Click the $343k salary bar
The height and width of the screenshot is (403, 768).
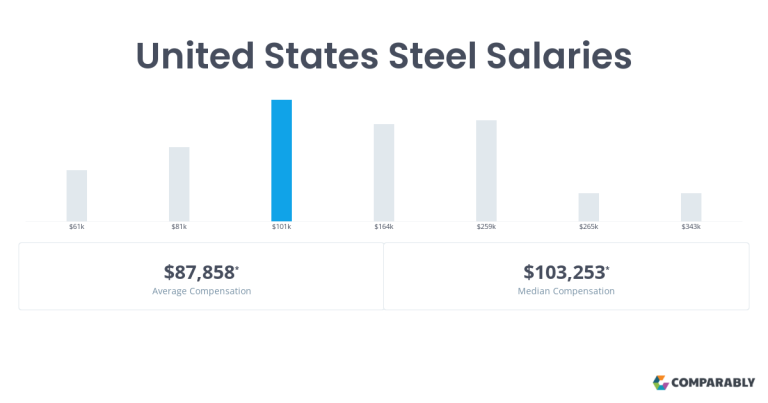[x=691, y=207]
